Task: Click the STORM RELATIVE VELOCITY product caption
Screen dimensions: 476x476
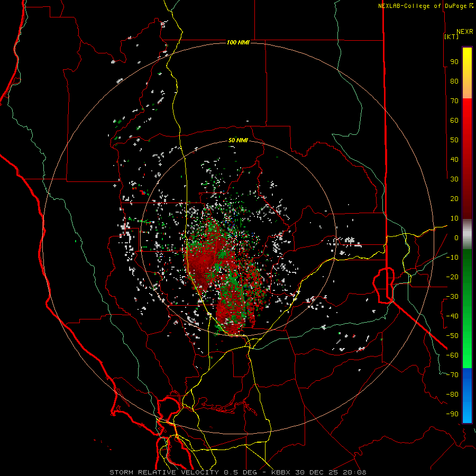Action: click(166, 472)
